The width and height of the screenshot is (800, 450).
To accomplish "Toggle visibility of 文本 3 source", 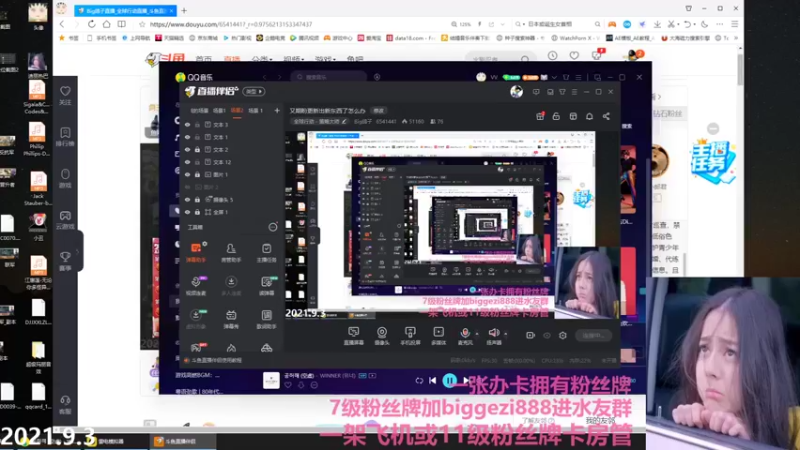I will 187,124.
